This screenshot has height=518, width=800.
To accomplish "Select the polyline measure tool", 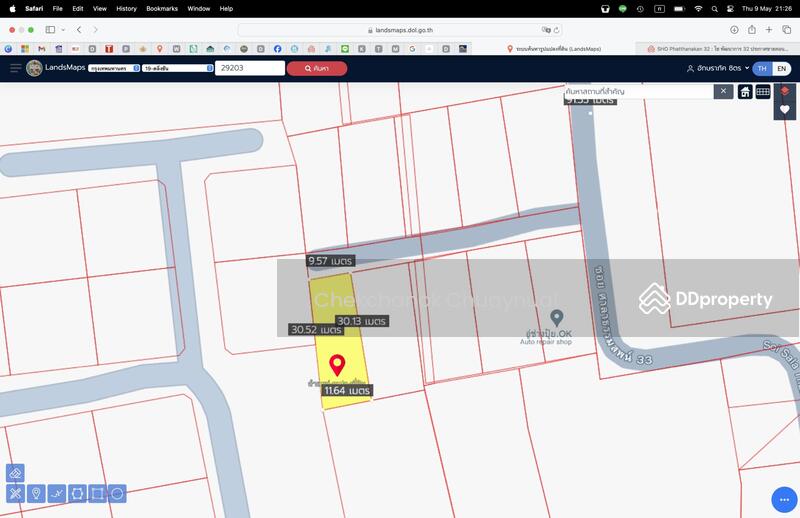I will [x=56, y=493].
